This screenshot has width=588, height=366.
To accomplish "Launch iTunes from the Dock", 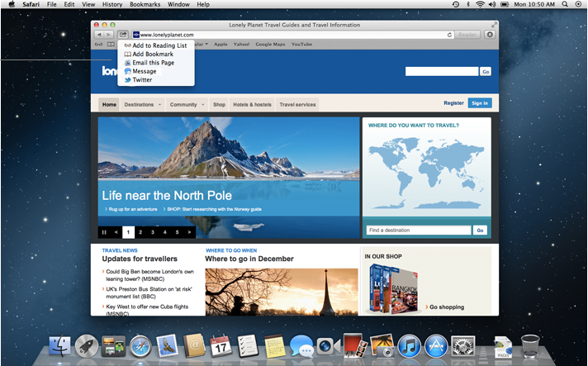I will 410,345.
